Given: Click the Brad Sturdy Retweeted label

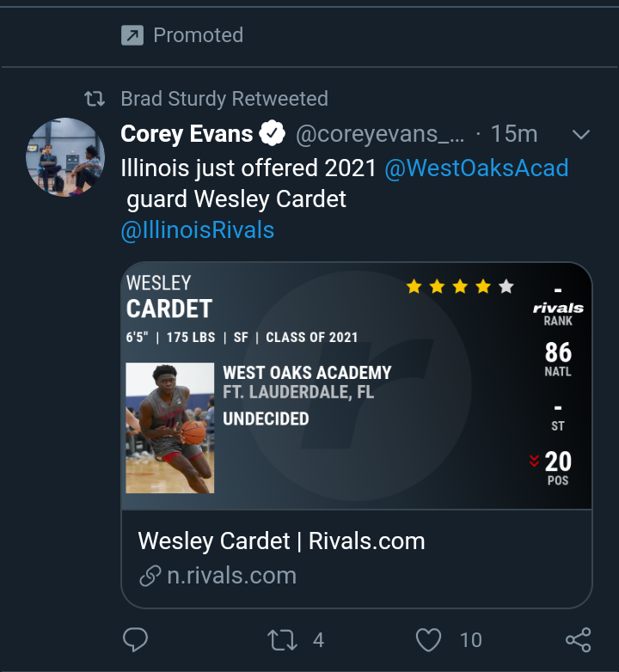Looking at the screenshot, I should (x=224, y=99).
